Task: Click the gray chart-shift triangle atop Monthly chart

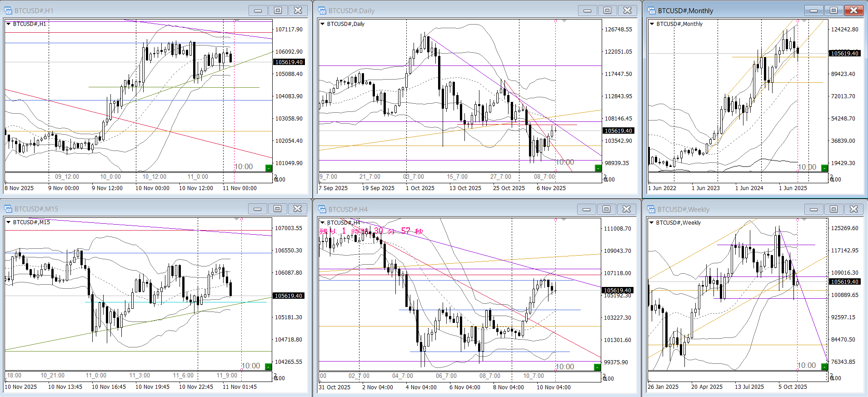Action: click(804, 21)
